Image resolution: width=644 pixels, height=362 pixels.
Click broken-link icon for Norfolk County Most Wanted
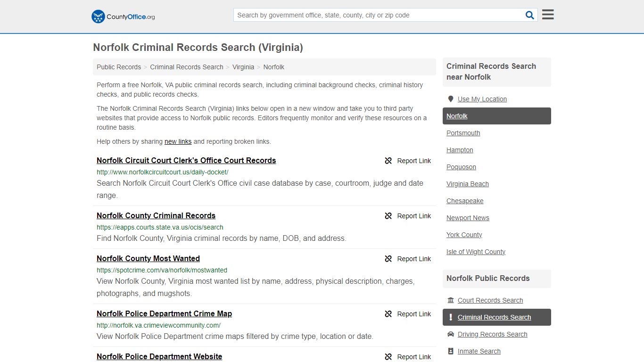click(x=388, y=259)
